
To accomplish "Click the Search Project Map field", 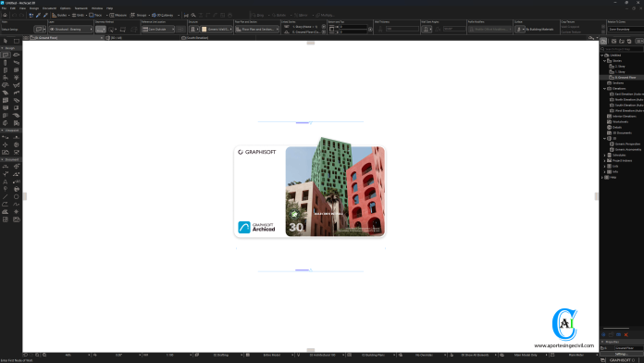I will point(622,49).
